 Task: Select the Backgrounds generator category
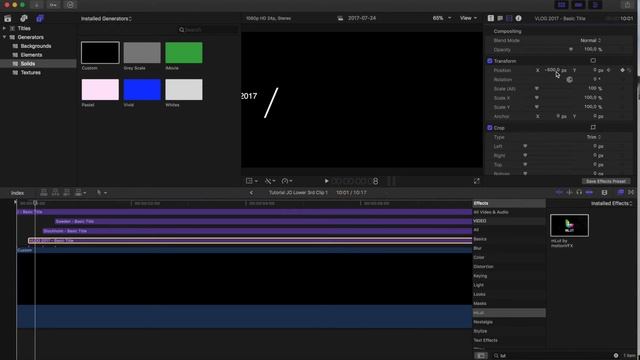(36, 46)
